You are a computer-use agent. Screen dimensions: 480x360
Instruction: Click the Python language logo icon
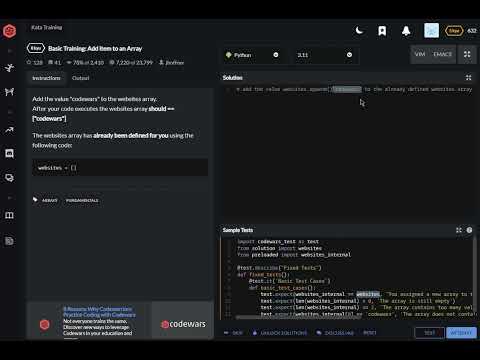pyautogui.click(x=229, y=55)
